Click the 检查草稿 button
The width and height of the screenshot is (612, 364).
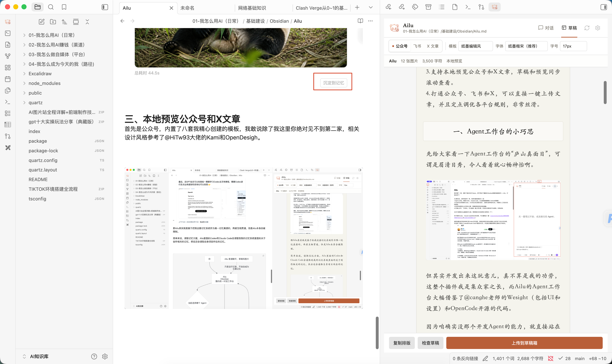point(430,343)
